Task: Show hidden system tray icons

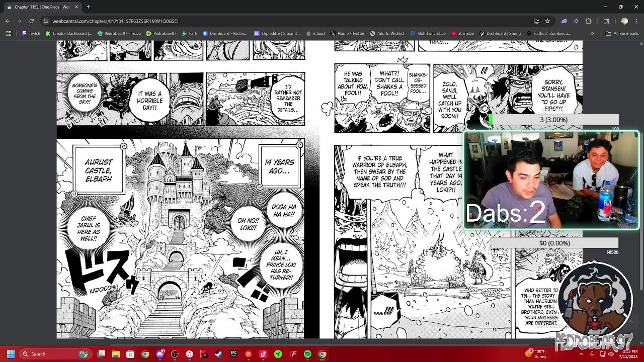Action: [581, 354]
